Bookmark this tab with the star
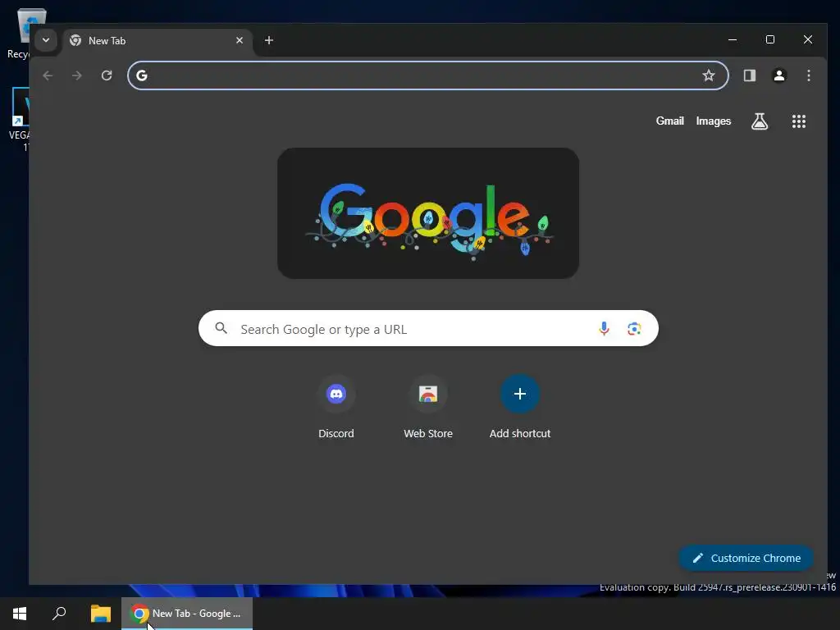Viewport: 840px width, 630px height. click(709, 75)
